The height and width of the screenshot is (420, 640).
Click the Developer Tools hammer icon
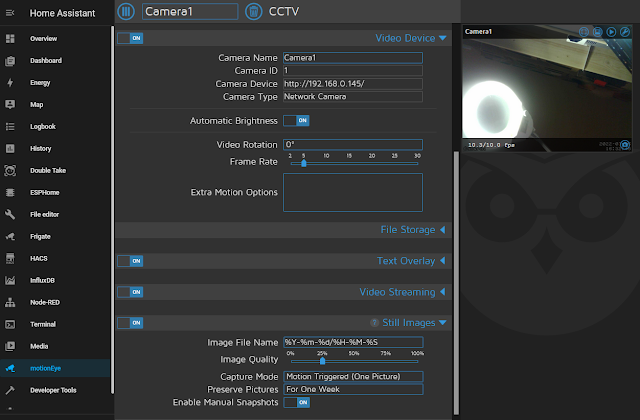[10, 390]
